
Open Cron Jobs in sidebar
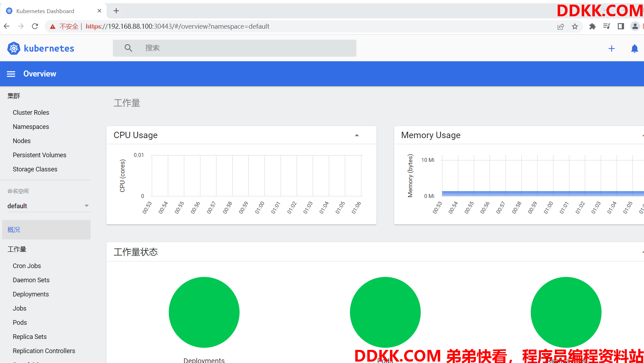pyautogui.click(x=27, y=266)
